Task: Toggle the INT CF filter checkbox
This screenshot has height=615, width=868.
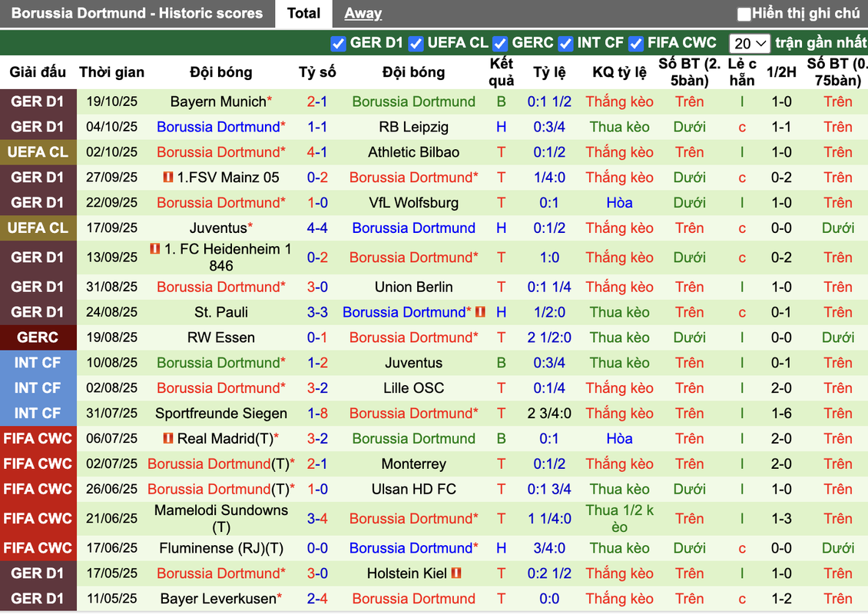Action: click(565, 43)
